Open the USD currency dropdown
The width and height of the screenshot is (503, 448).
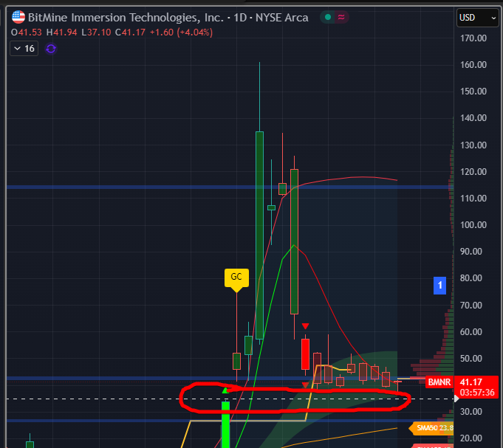pyautogui.click(x=477, y=18)
